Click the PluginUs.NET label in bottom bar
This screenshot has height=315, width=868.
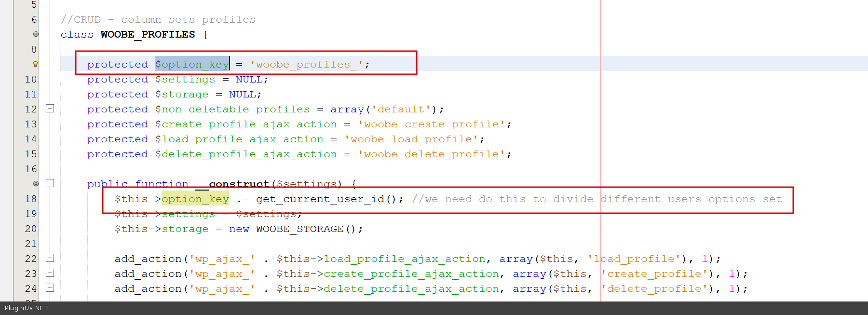[27, 308]
